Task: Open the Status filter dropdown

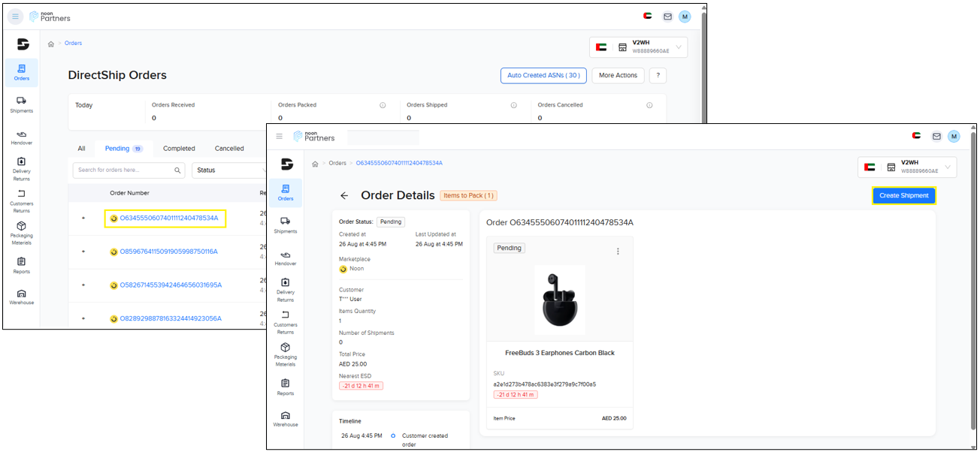Action: tap(230, 170)
